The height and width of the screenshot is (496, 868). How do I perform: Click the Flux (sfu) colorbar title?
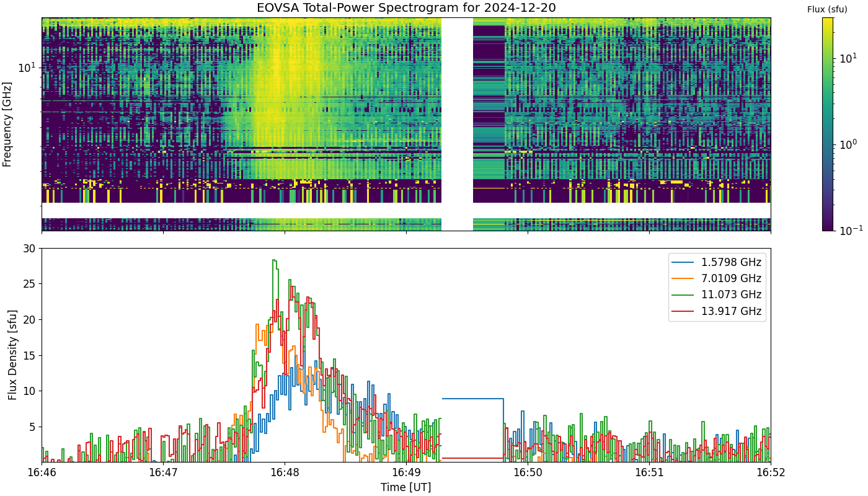click(827, 9)
